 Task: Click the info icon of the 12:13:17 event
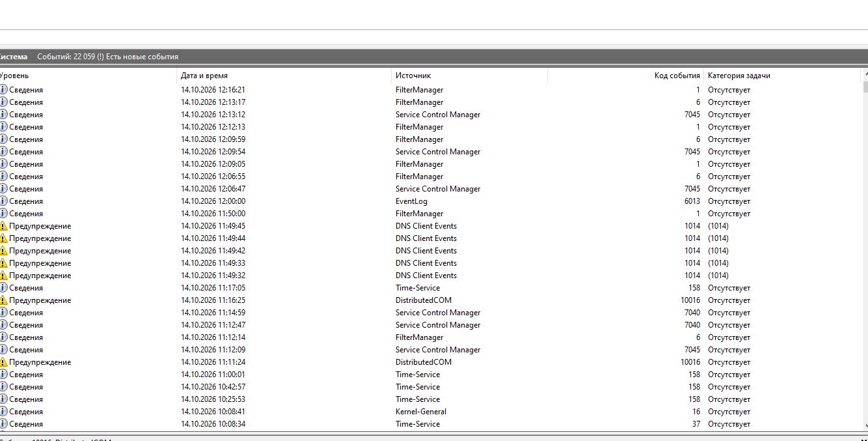(x=3, y=102)
